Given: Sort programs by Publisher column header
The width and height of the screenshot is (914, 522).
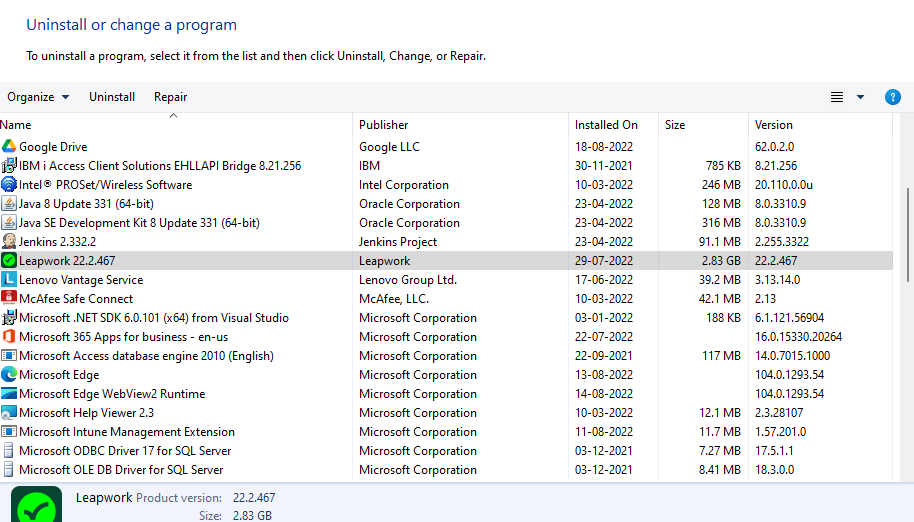Looking at the screenshot, I should click(x=384, y=125).
